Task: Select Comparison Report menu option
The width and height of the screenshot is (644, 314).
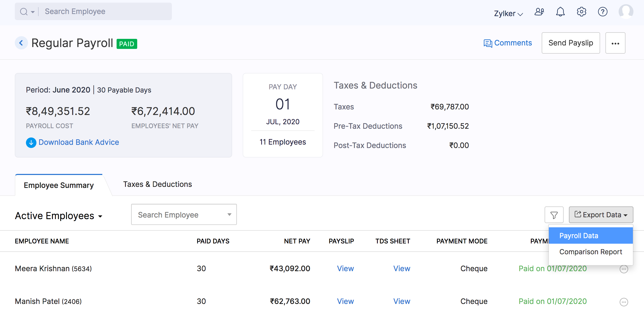Action: coord(590,252)
